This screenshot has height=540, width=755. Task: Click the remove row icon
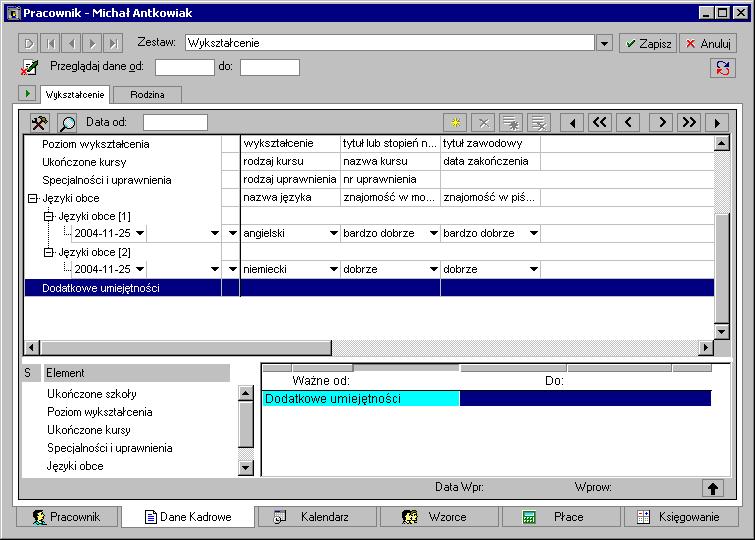tap(539, 123)
